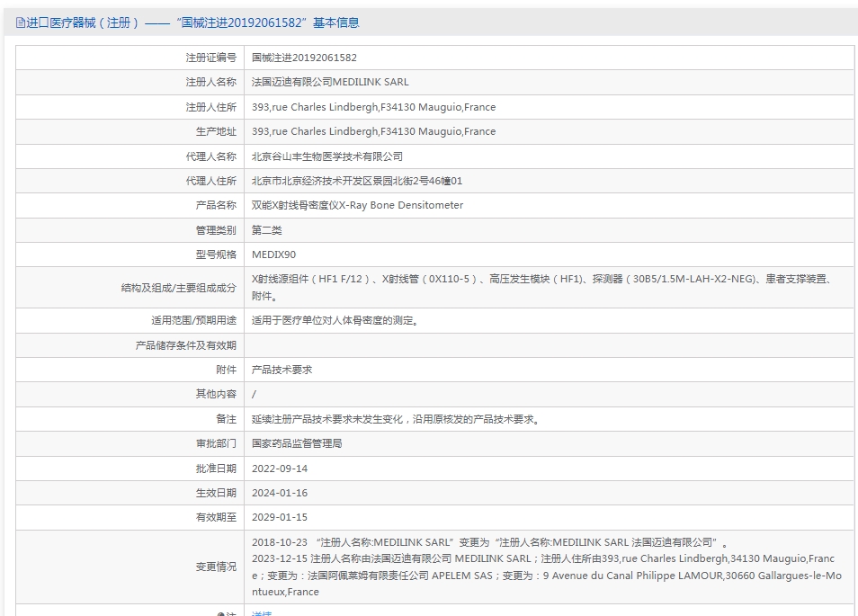Click the 产品技术要求 attachment text

pyautogui.click(x=282, y=370)
